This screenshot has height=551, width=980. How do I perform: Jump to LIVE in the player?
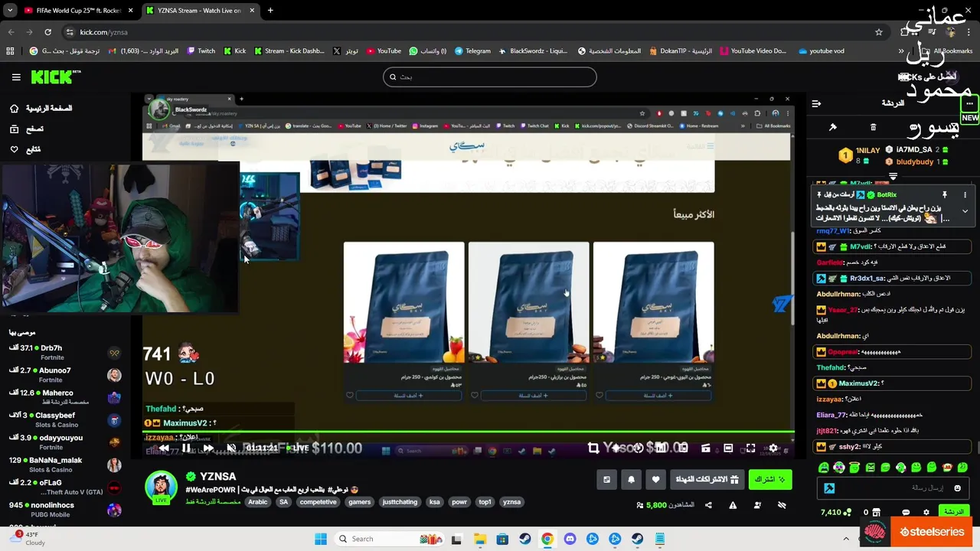pos(299,448)
